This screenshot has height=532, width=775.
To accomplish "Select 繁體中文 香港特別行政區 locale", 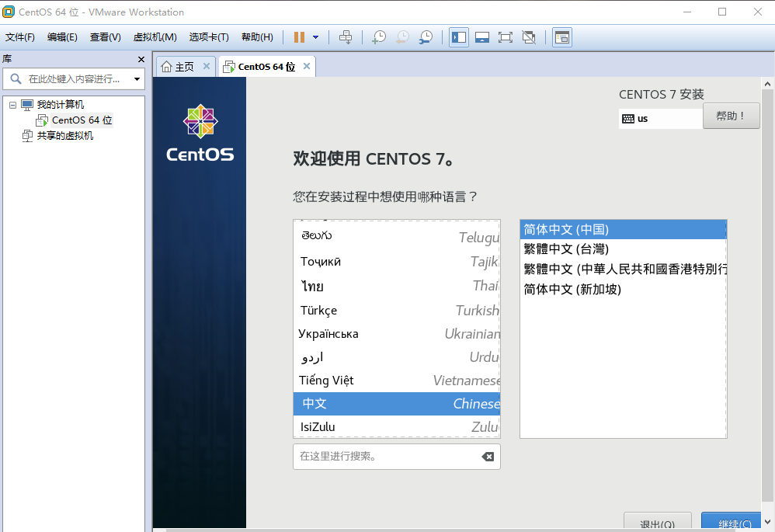I will coord(624,269).
